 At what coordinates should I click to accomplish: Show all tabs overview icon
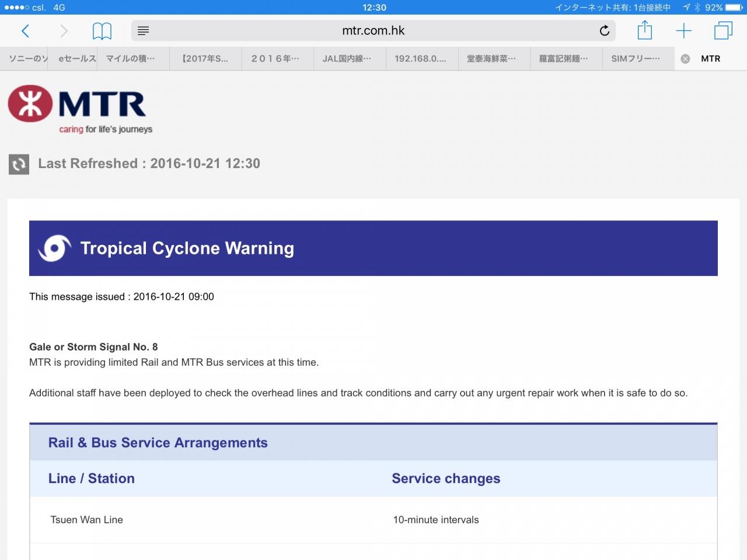(723, 30)
